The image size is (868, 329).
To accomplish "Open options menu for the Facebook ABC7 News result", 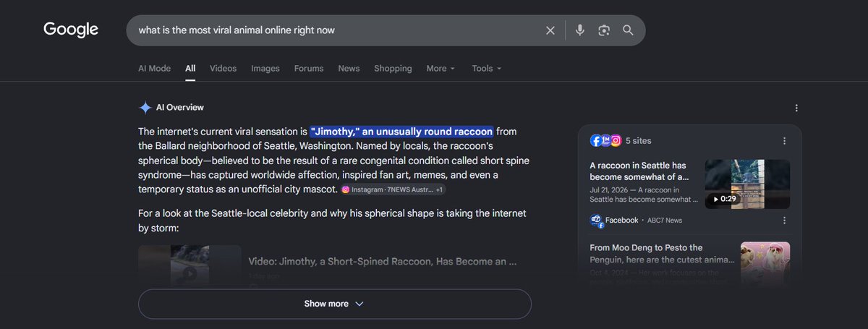I will [784, 220].
